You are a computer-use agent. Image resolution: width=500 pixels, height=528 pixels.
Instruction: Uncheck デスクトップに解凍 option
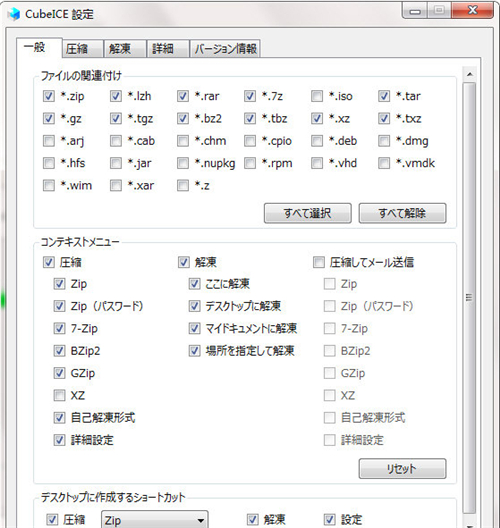[194, 306]
